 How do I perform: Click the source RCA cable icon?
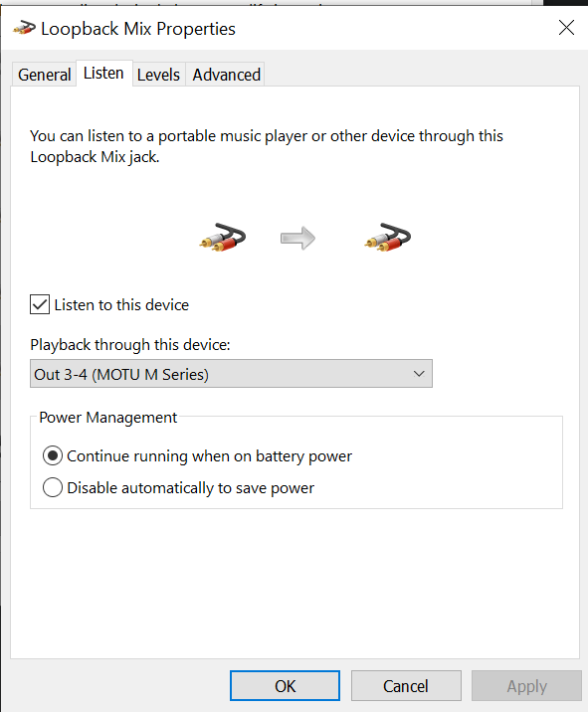pos(223,238)
